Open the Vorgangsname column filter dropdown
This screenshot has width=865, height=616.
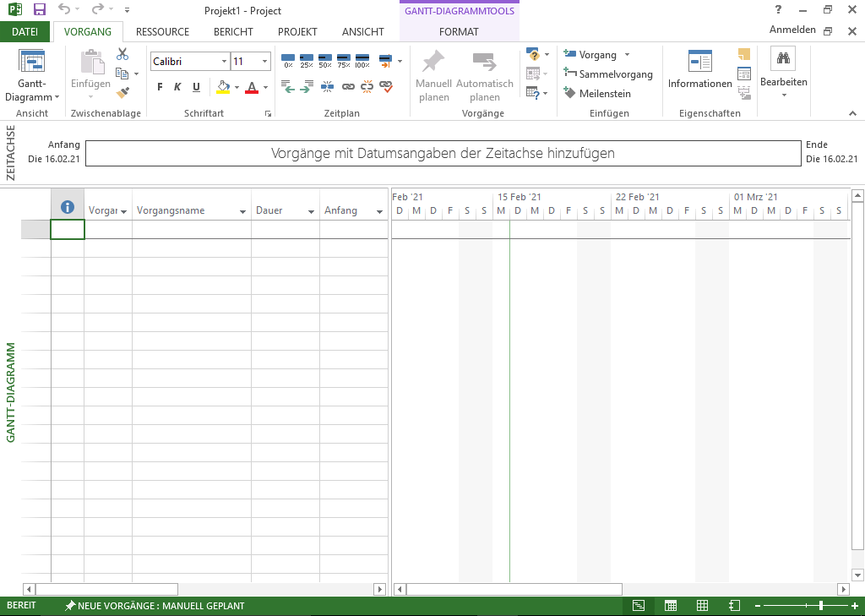(x=243, y=211)
